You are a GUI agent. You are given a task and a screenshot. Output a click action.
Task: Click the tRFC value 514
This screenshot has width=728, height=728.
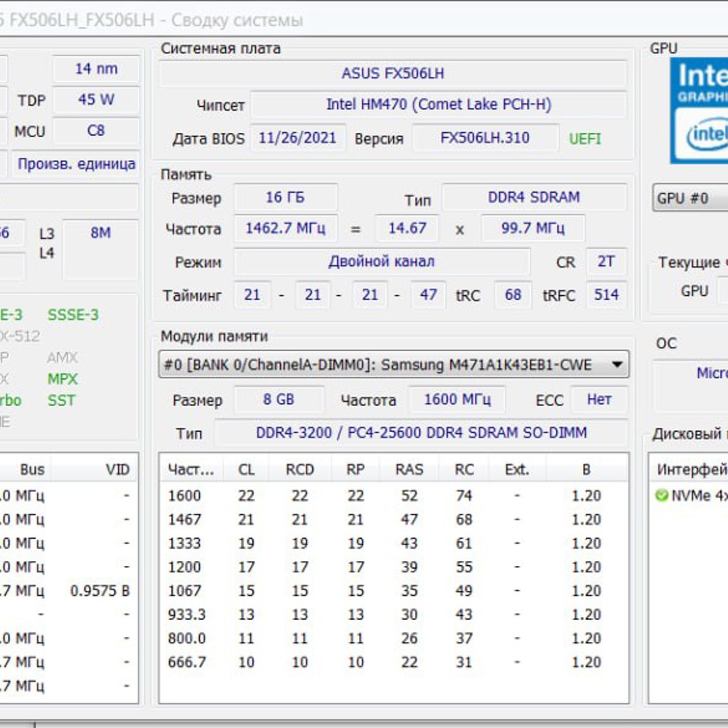(x=606, y=295)
